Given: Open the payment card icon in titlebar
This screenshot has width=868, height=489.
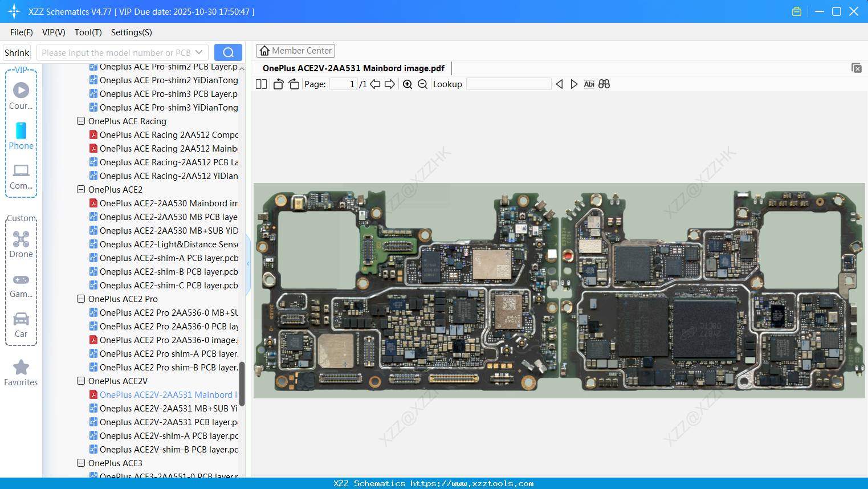Looking at the screenshot, I should coord(796,11).
